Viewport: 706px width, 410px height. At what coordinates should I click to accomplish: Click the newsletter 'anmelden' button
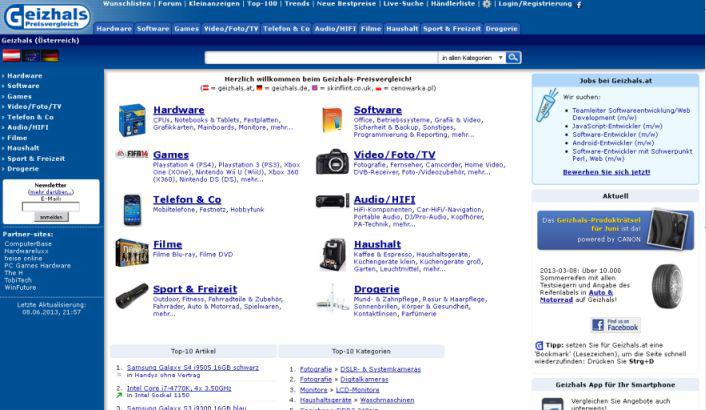pos(51,217)
